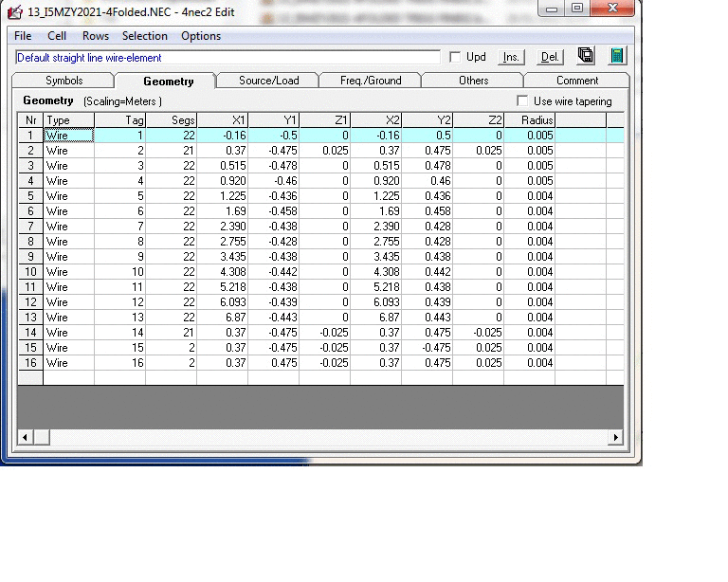The width and height of the screenshot is (728, 582).
Task: Enable the Upd checkbox
Action: point(455,58)
